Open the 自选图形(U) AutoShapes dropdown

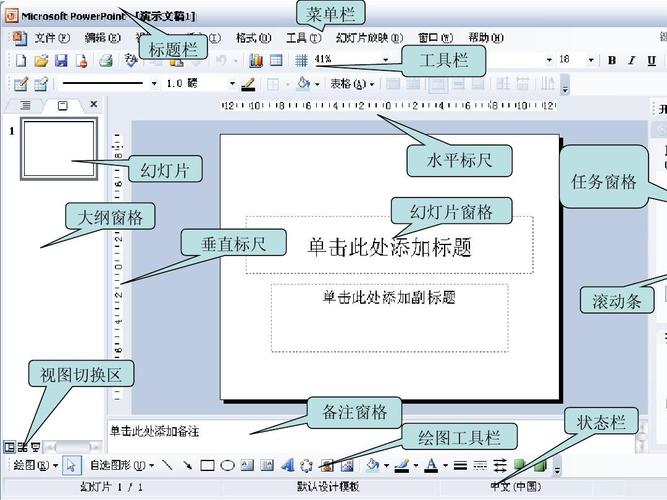pos(122,465)
